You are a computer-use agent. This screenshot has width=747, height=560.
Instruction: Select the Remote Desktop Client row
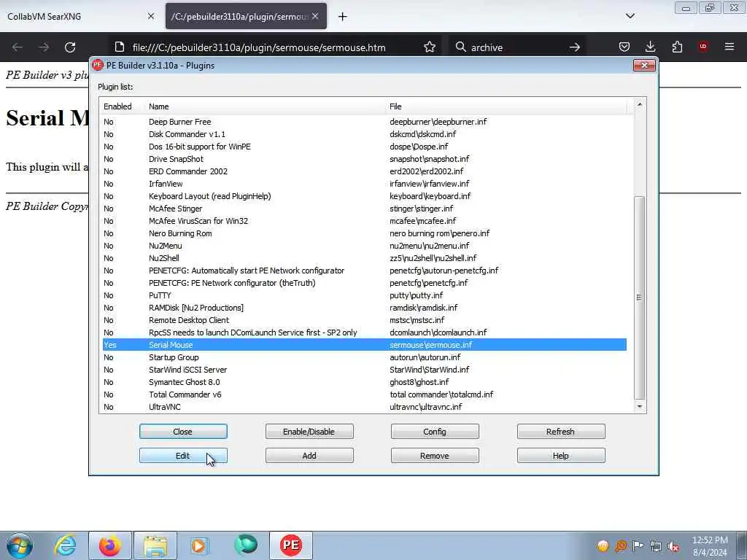(x=365, y=320)
